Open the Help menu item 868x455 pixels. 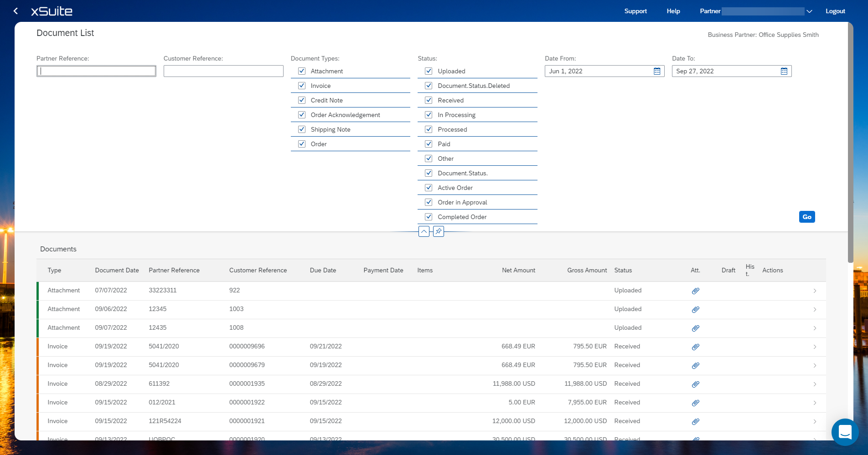point(673,11)
